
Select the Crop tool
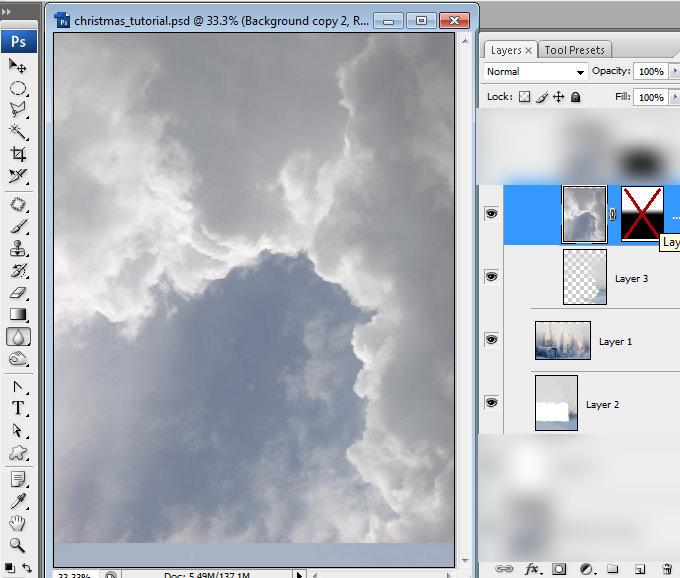tap(18, 153)
